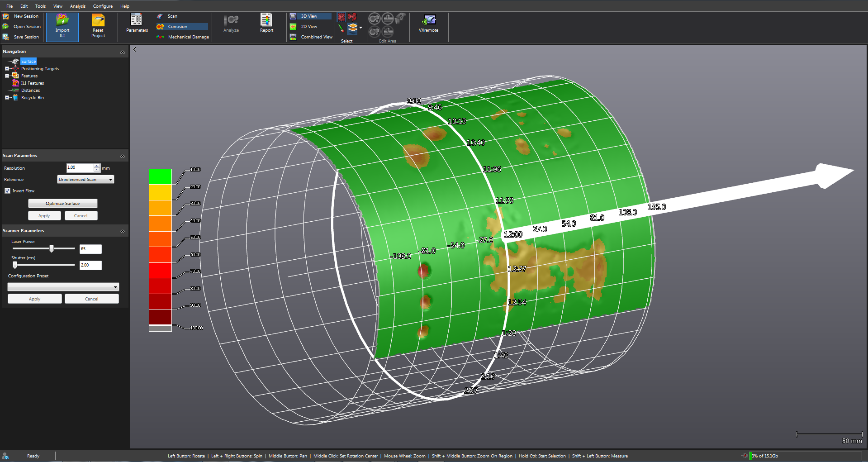Screen dimensions: 868x462
Task: Open the Configure menu
Action: pyautogui.click(x=103, y=6)
